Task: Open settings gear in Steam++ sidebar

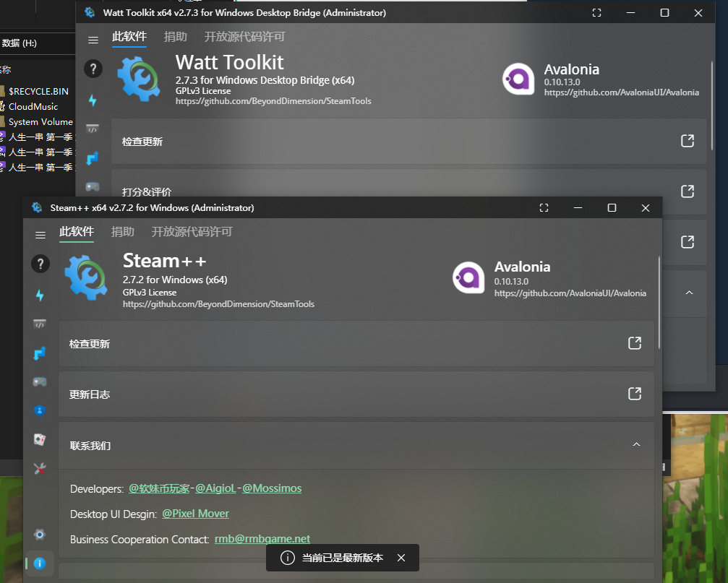Action: click(x=40, y=535)
